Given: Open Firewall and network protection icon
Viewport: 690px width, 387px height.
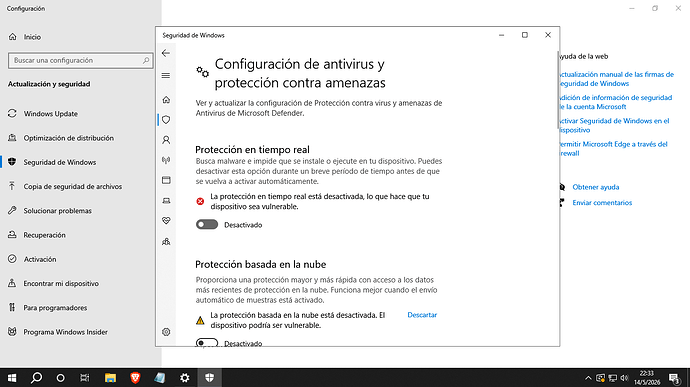Looking at the screenshot, I should click(166, 160).
